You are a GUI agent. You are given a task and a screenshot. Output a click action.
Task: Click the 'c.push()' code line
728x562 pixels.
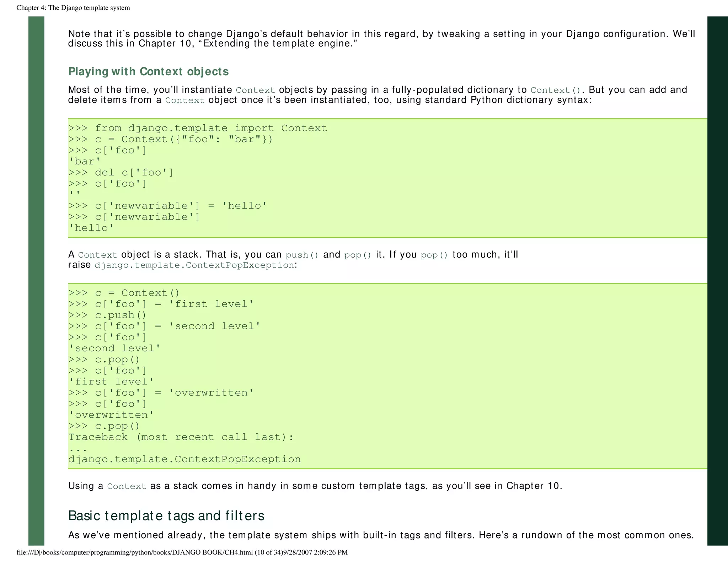pyautogui.click(x=107, y=315)
